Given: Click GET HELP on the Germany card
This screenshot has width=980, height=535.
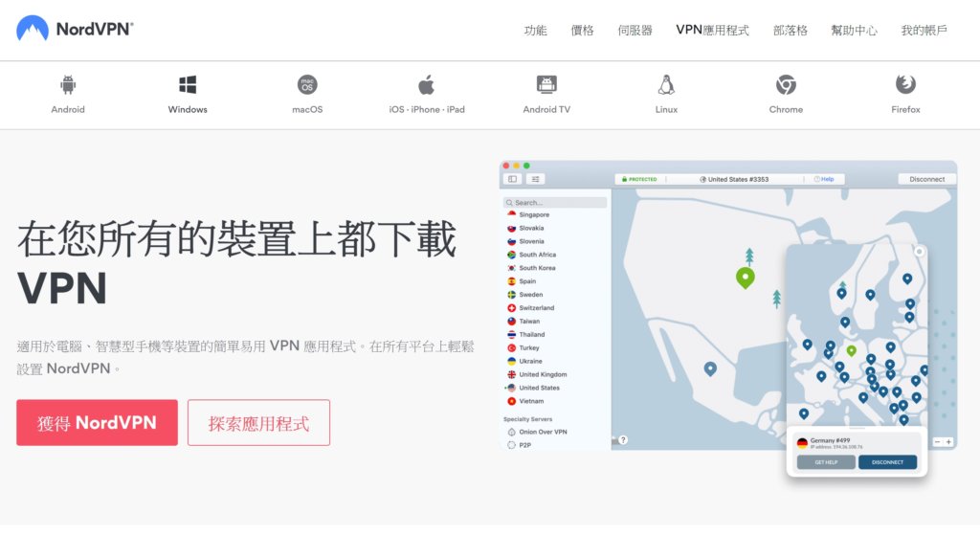Looking at the screenshot, I should pos(826,462).
